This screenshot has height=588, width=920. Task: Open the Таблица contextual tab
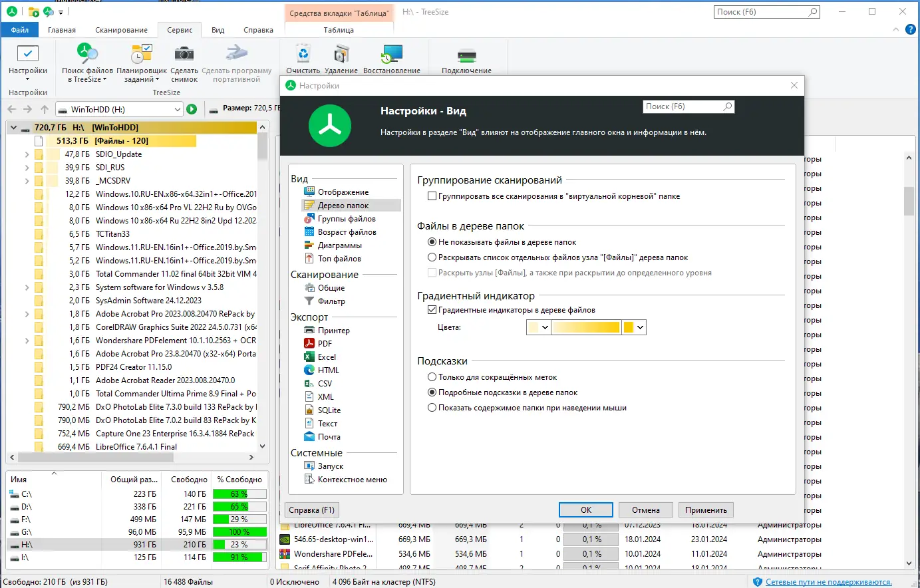pyautogui.click(x=340, y=29)
